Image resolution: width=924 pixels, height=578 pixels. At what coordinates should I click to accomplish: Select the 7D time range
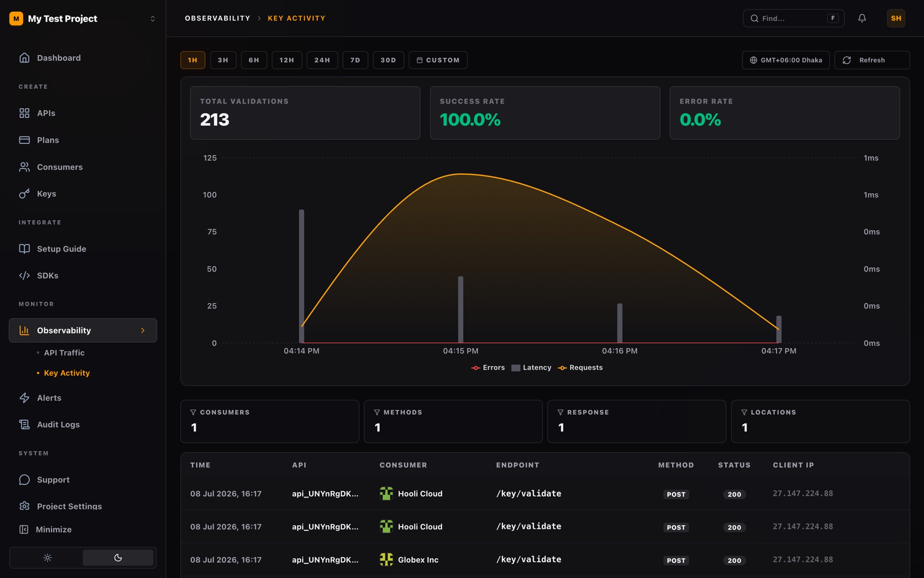[x=355, y=60]
